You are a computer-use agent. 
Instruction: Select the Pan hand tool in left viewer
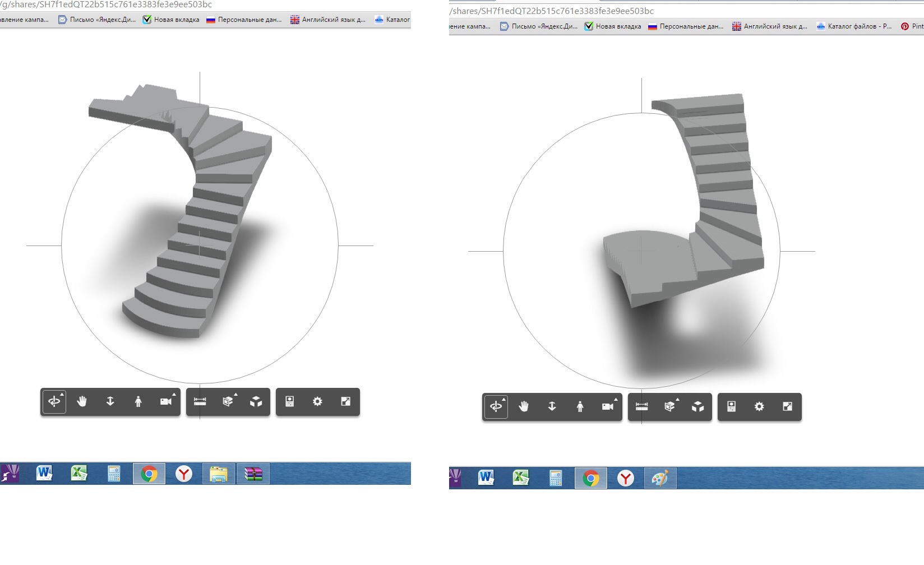[x=82, y=401]
